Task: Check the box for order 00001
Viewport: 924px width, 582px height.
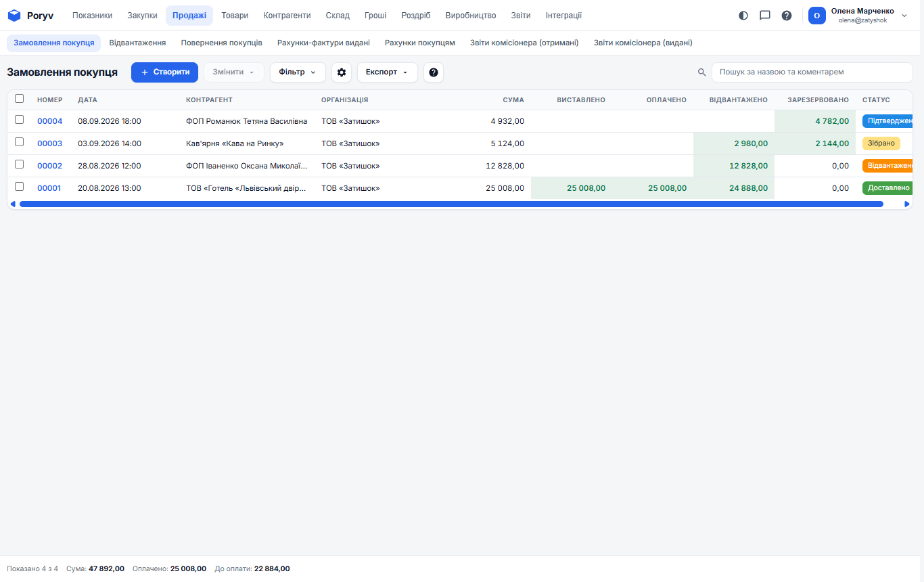Action: point(20,187)
